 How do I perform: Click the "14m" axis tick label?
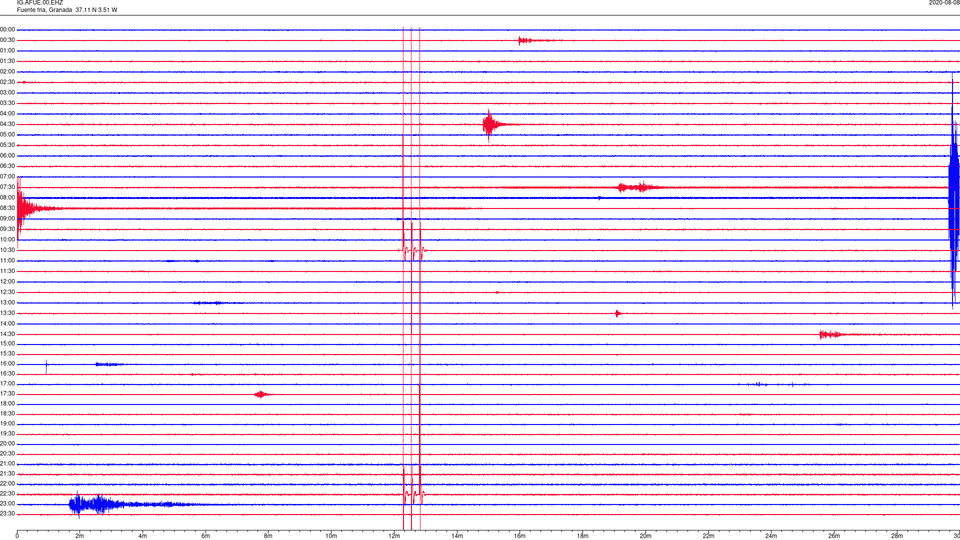457,536
